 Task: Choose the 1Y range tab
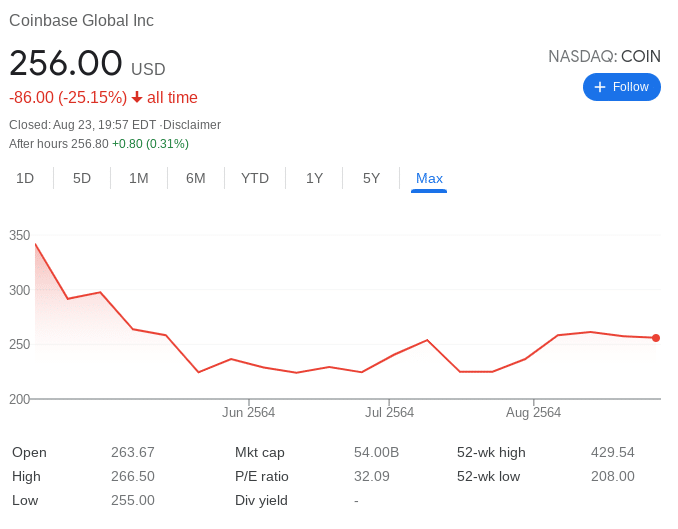[x=314, y=178]
